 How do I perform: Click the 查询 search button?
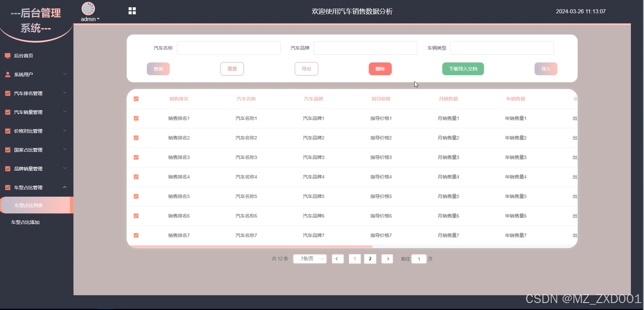click(158, 69)
